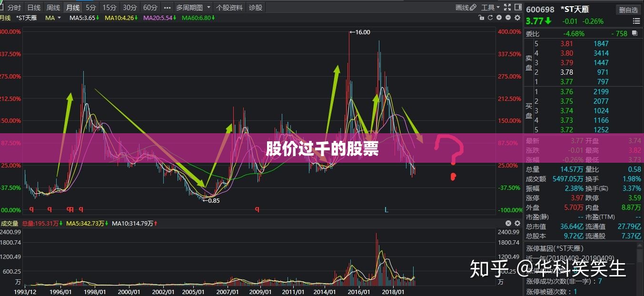
Task: Zoom out the chart with minus icon
Action: pos(508,18)
